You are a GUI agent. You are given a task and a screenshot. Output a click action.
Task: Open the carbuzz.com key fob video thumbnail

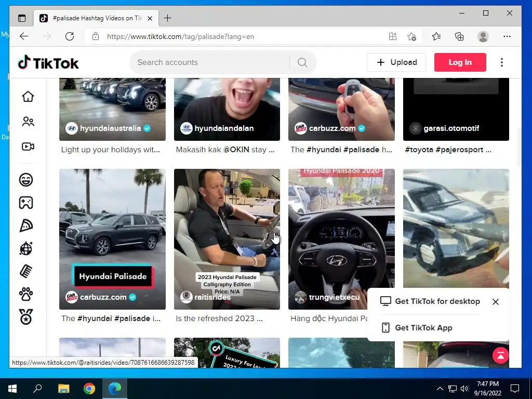(x=341, y=109)
